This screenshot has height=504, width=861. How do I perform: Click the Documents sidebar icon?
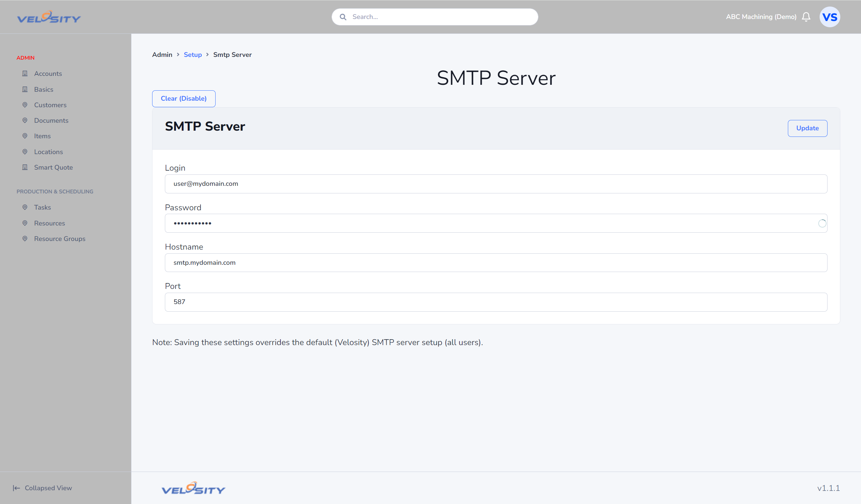pyautogui.click(x=24, y=120)
